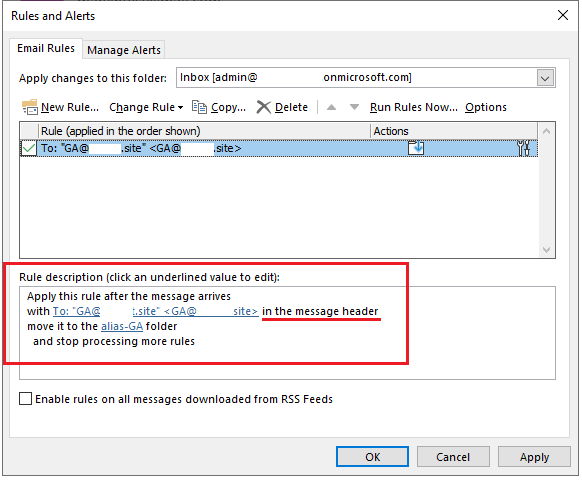Screen dimensions: 582x481
Task: Open rule Options
Action: coord(485,107)
